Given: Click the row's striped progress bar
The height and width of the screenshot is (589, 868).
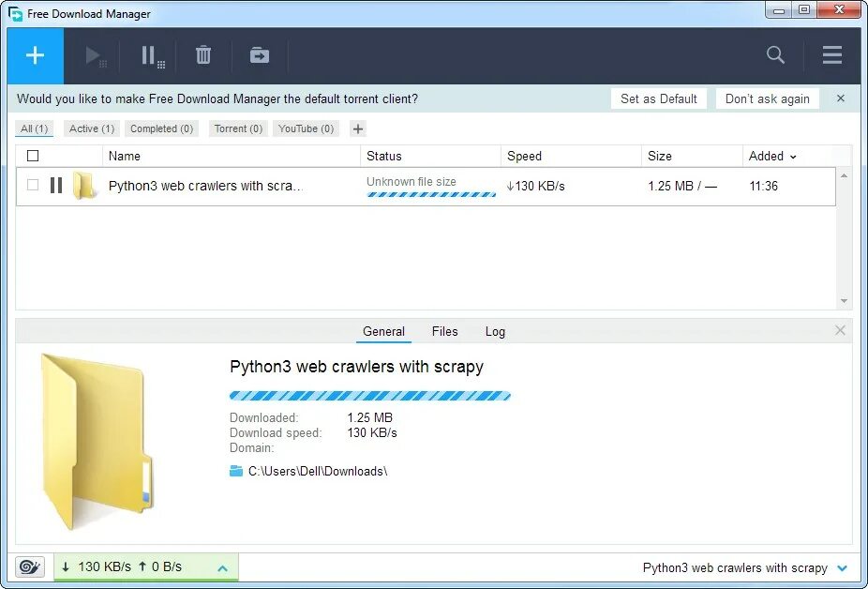Looking at the screenshot, I should 431,194.
